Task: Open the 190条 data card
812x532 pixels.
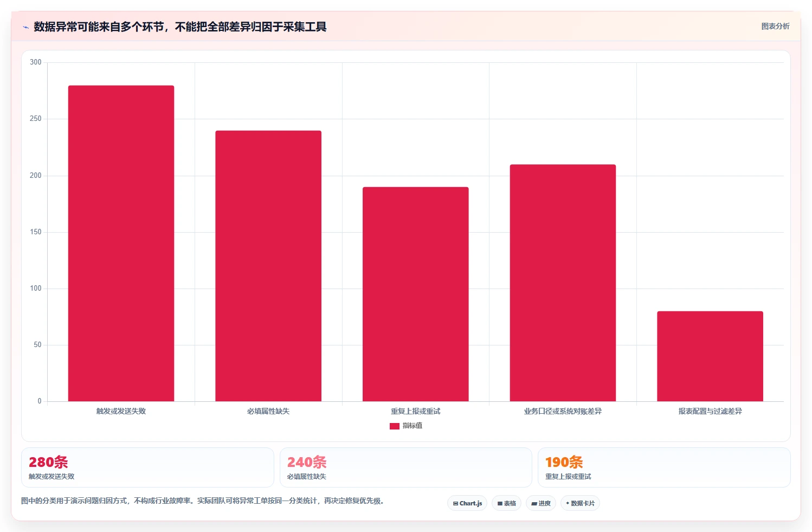Action: pyautogui.click(x=664, y=467)
